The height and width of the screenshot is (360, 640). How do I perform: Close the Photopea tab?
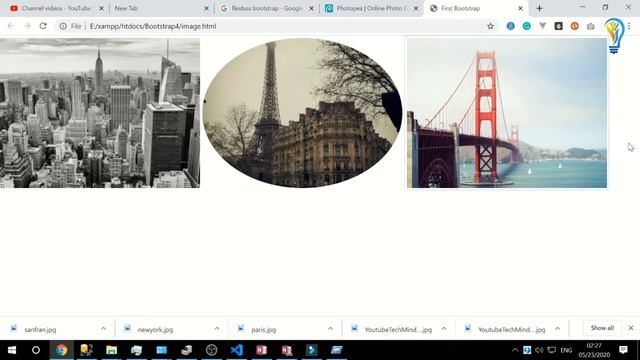coord(416,8)
